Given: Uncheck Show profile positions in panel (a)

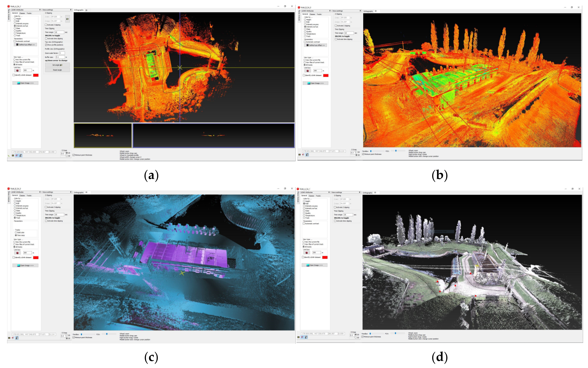Looking at the screenshot, I should pyautogui.click(x=46, y=45).
